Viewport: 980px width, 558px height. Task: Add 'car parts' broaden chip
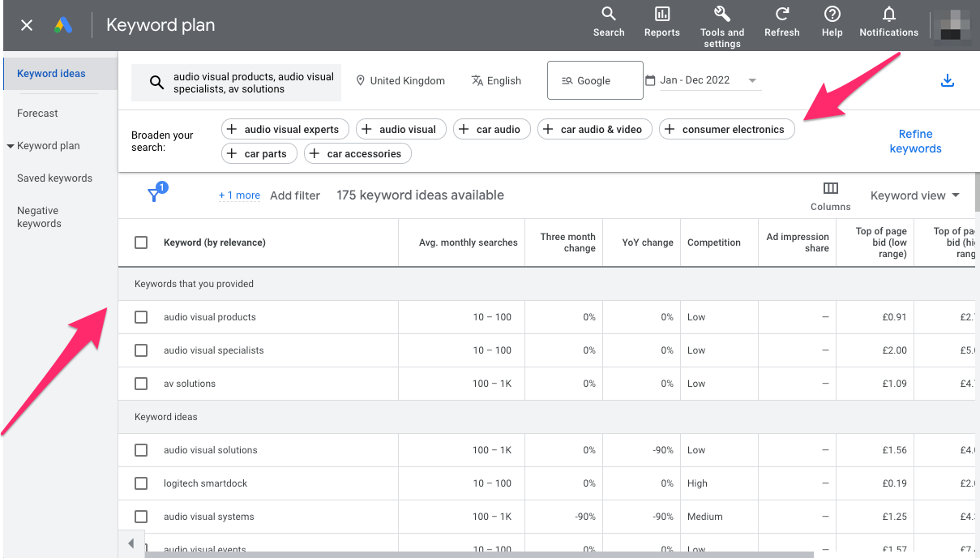click(x=259, y=153)
